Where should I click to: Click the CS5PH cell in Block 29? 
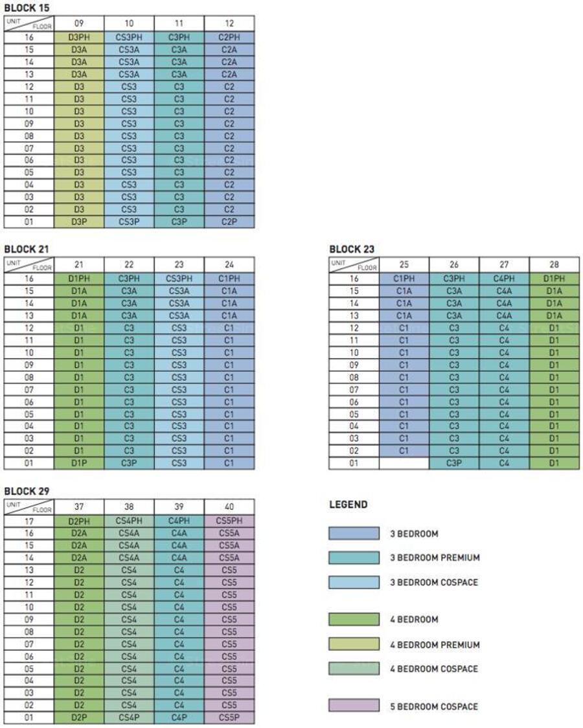pyautogui.click(x=229, y=519)
